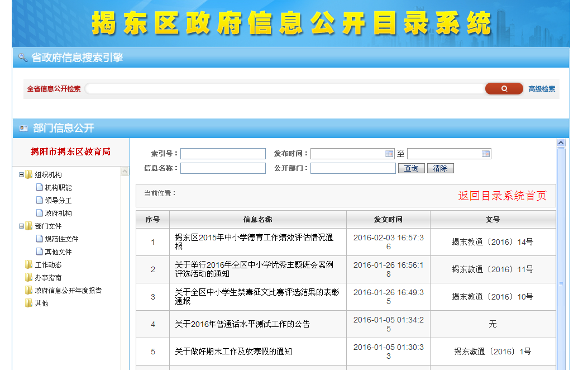Open the end-date calendar picker icon
The image size is (588, 370).
point(486,154)
